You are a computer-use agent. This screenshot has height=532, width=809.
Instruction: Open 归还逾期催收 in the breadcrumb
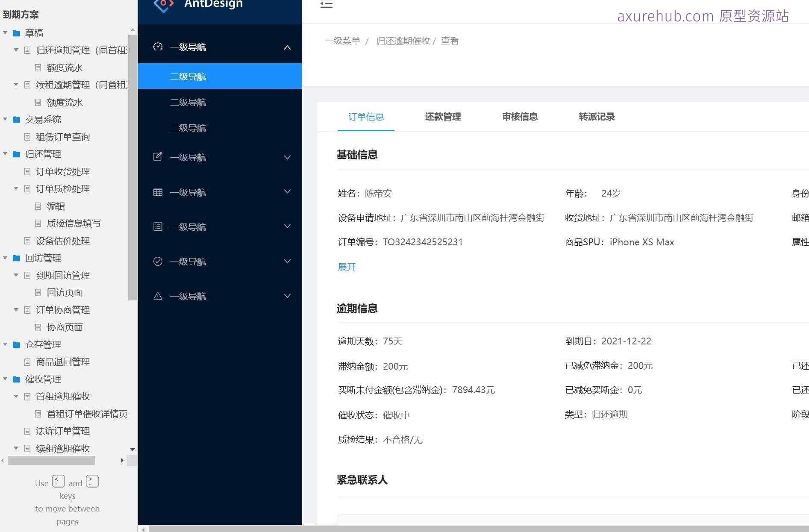pos(403,40)
